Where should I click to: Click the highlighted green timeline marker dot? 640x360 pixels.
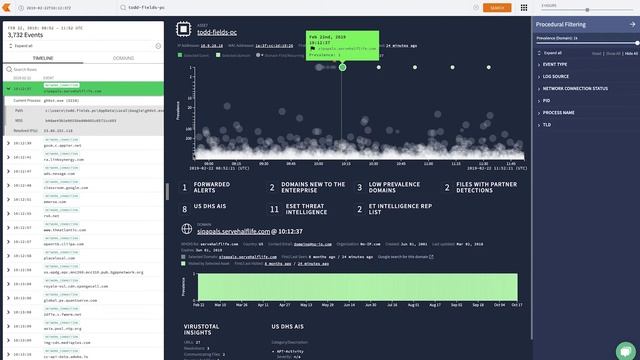[x=342, y=67]
